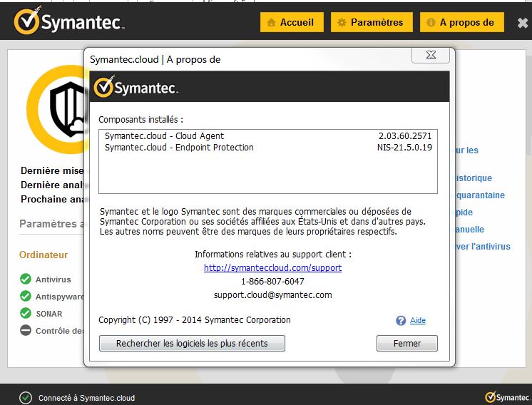
Task: Click the gear icon on Paramètres
Action: pos(342,22)
